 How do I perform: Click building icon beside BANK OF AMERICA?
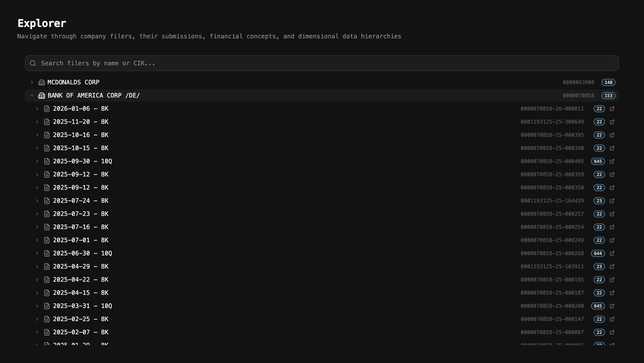tap(41, 96)
